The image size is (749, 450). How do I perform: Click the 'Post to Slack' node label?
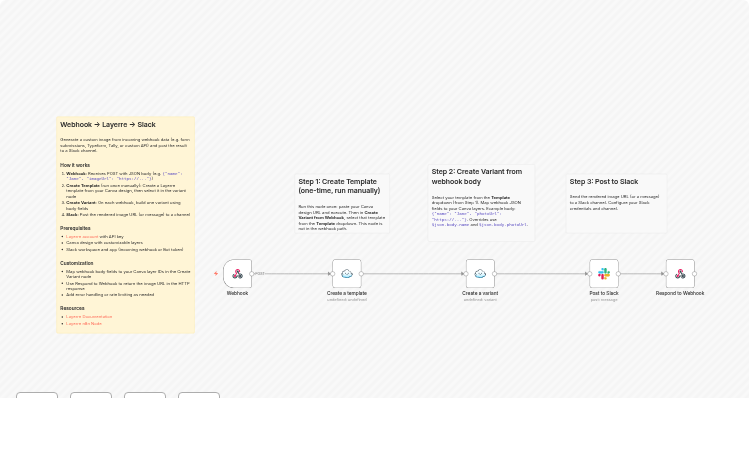pyautogui.click(x=604, y=293)
